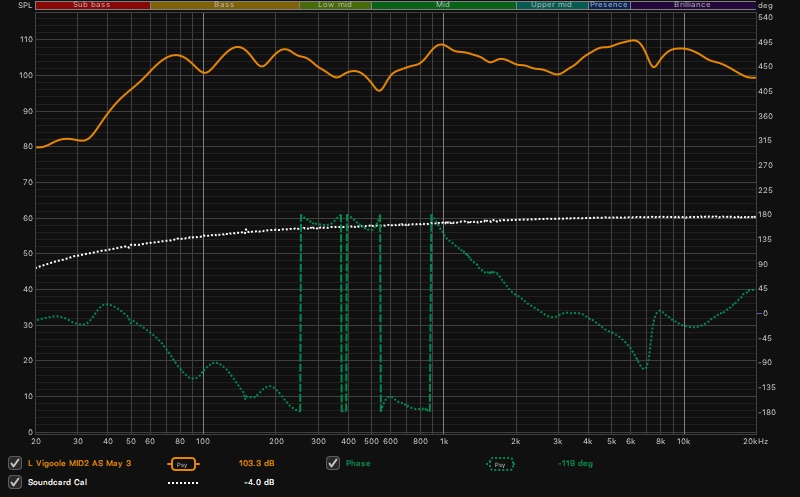Click the green Mid band label
This screenshot has height=497, width=800.
(x=443, y=5)
